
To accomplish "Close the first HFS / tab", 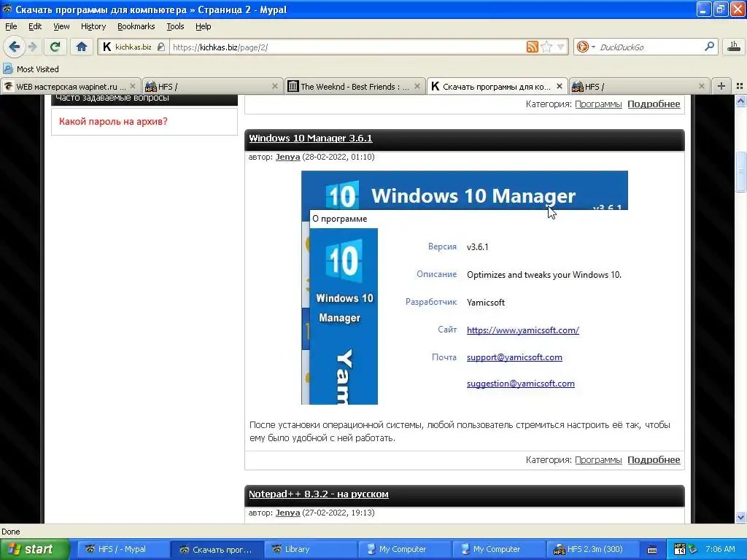I will [275, 86].
